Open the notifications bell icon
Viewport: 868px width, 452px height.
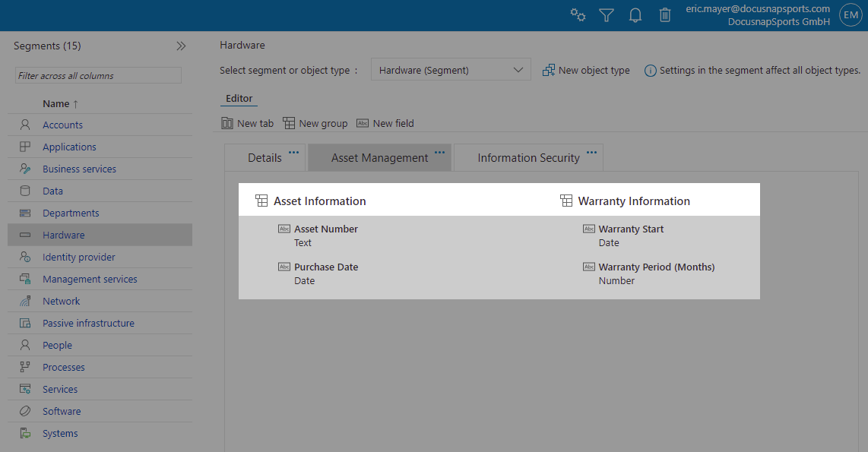click(x=635, y=15)
